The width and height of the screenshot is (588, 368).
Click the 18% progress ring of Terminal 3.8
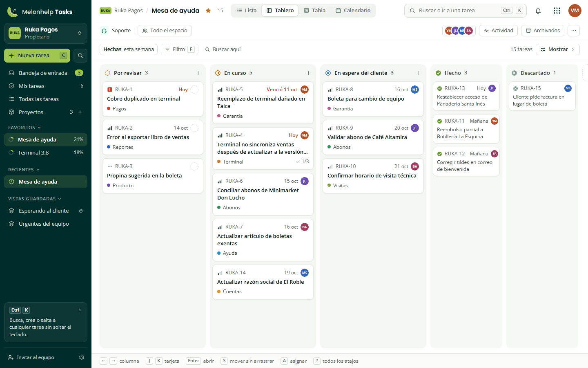click(11, 153)
